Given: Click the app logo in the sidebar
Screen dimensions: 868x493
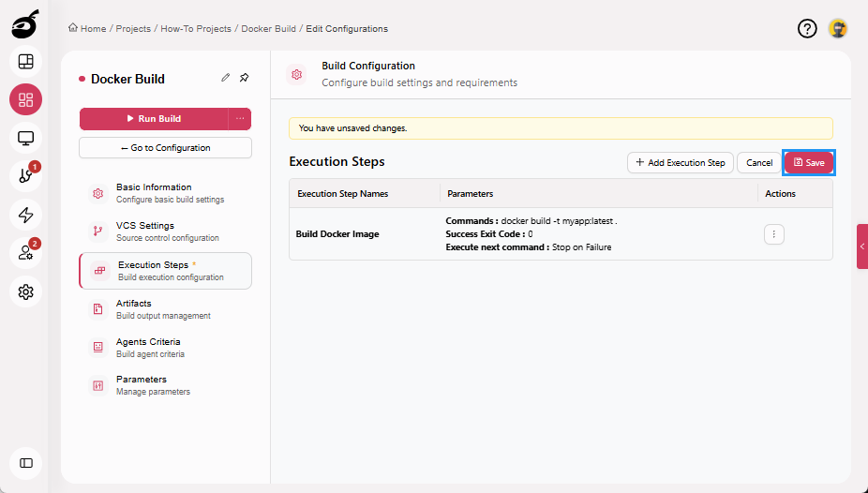Looking at the screenshot, I should click(x=25, y=24).
